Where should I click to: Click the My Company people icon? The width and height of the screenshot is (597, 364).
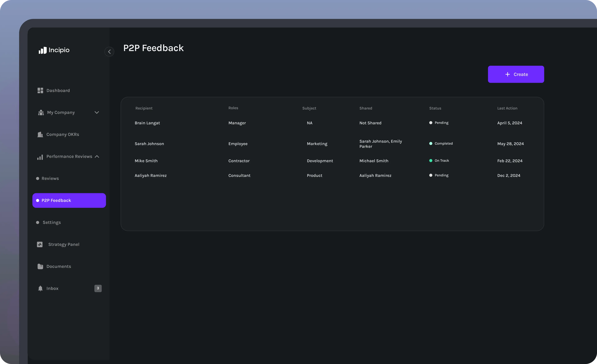[x=41, y=112]
